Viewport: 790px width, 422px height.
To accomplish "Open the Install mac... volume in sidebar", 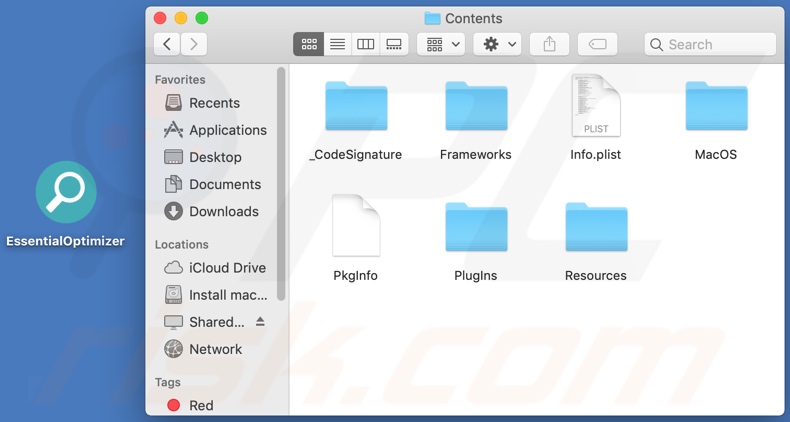I will [x=214, y=295].
